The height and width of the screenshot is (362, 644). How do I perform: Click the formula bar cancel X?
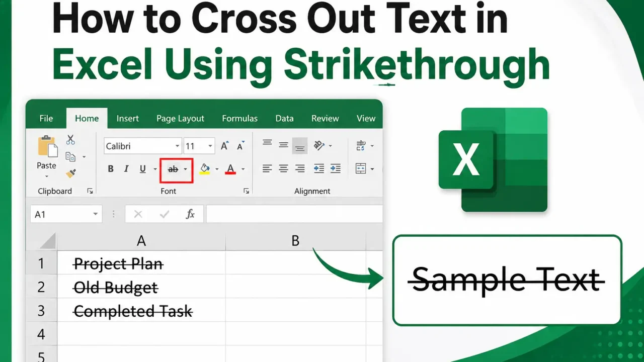[138, 215]
